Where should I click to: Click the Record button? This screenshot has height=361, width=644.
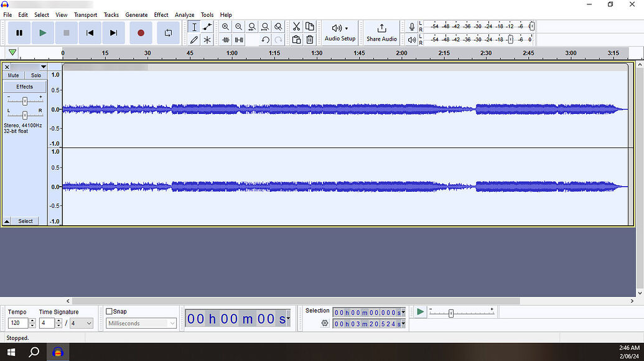[x=141, y=32]
